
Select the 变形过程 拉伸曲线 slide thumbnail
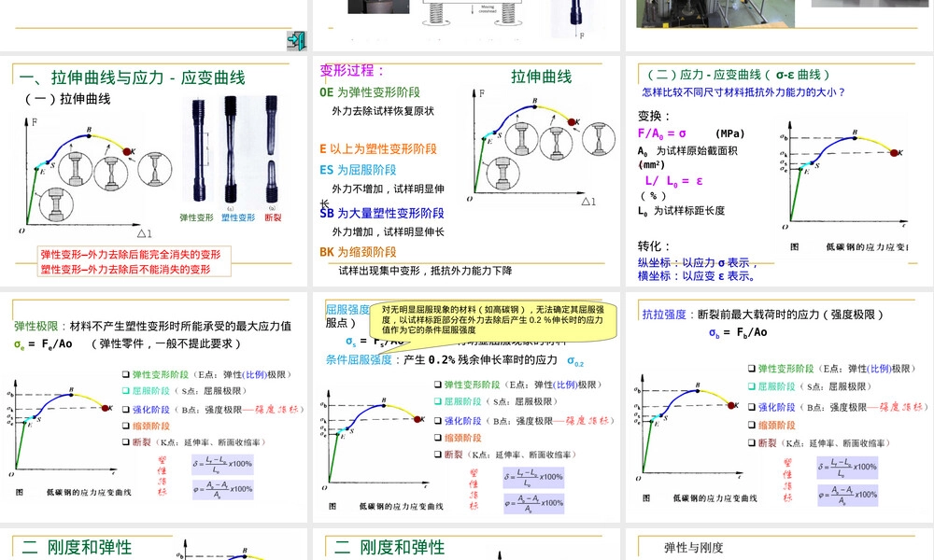pyautogui.click(x=466, y=171)
